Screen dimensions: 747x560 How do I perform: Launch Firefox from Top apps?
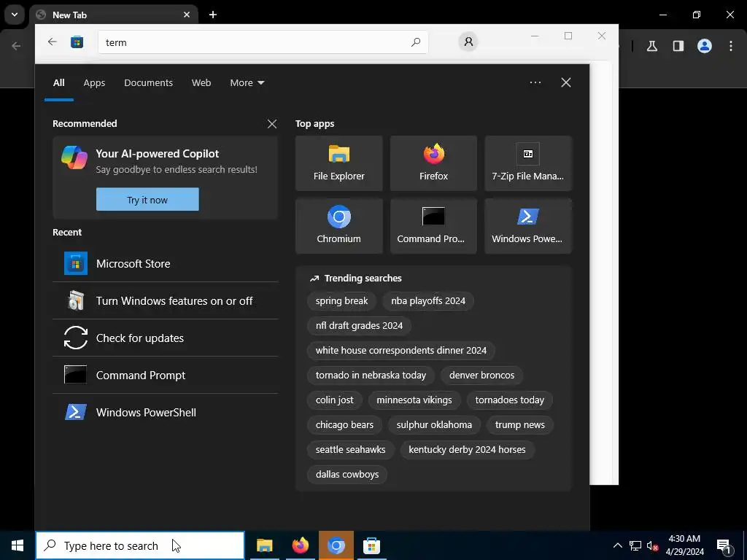[433, 163]
